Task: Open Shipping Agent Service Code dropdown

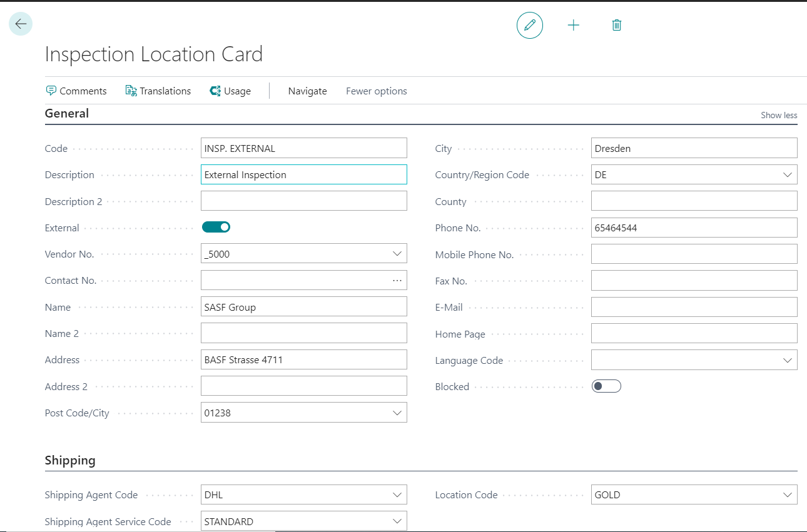Action: tap(397, 521)
